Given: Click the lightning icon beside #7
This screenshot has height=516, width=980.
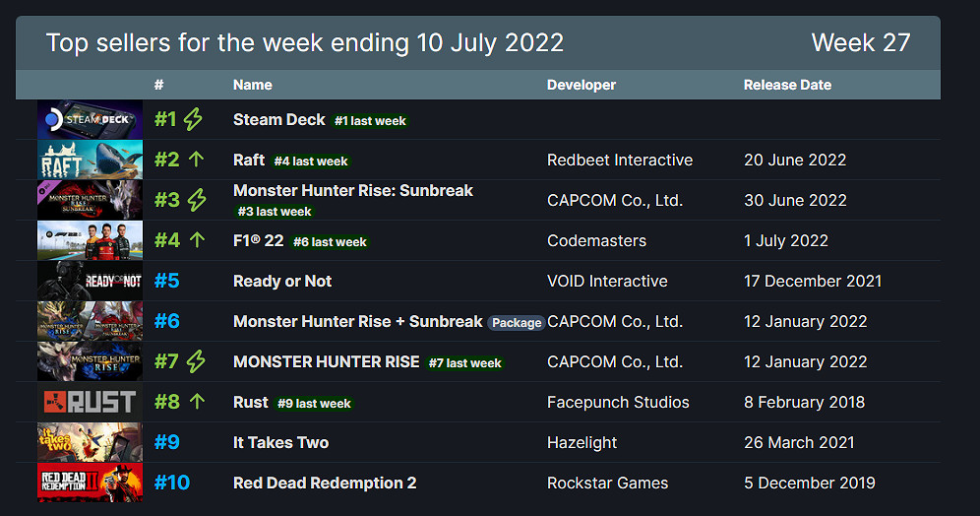Looking at the screenshot, I should (196, 361).
